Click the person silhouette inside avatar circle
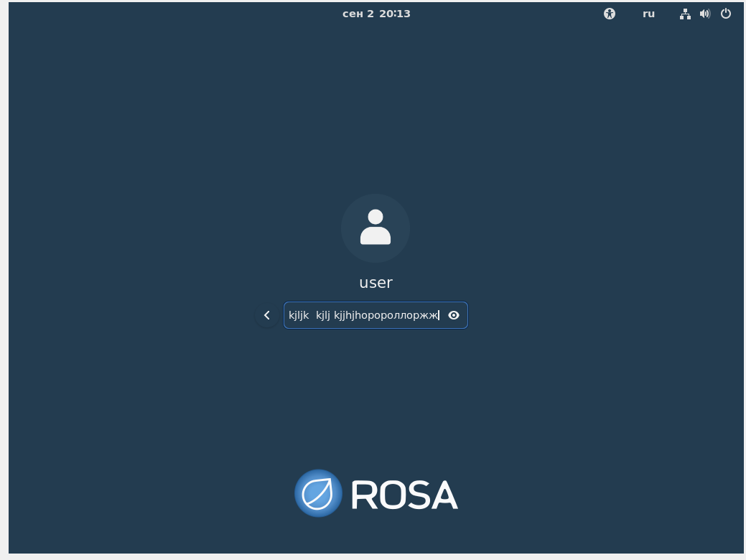746x560 pixels. tap(376, 228)
